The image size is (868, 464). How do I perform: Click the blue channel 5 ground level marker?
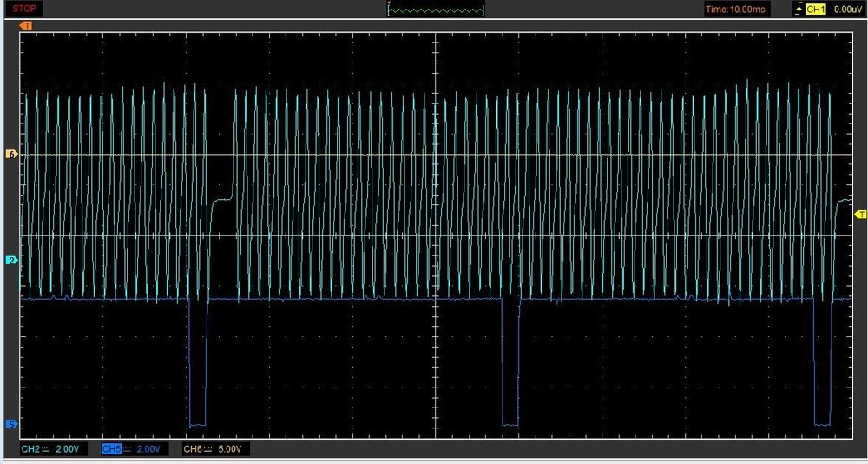pyautogui.click(x=12, y=423)
